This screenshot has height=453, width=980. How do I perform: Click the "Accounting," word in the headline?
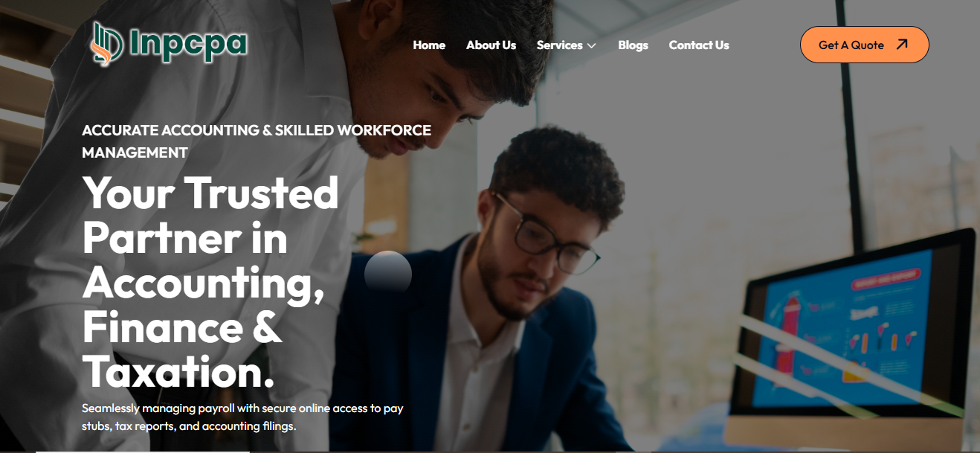(204, 283)
